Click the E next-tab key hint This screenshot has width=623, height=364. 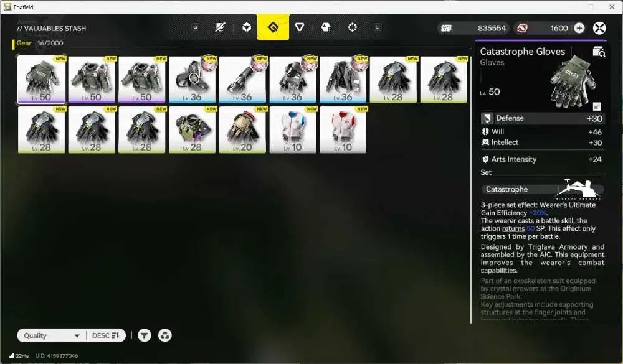coord(378,27)
